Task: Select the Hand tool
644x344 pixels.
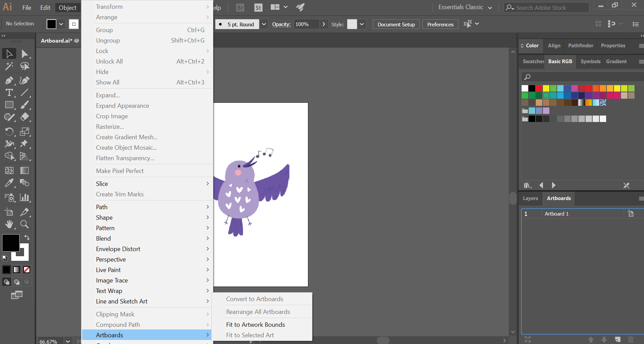Action: tap(9, 224)
